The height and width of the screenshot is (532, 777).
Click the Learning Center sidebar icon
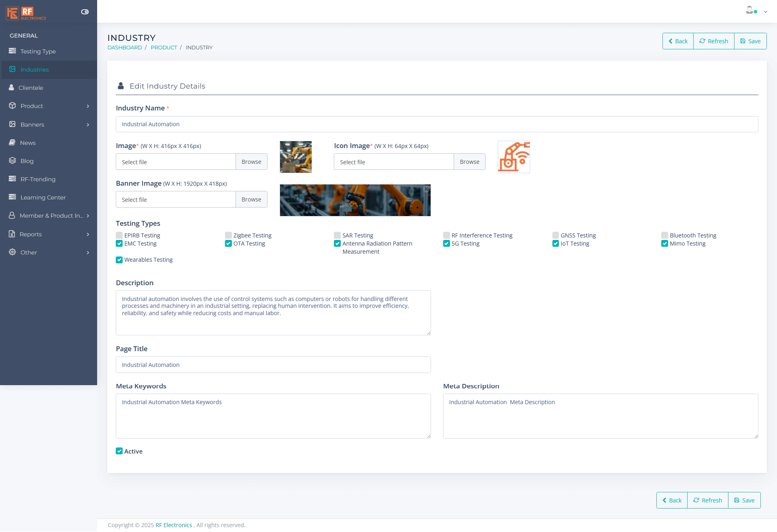tap(13, 197)
